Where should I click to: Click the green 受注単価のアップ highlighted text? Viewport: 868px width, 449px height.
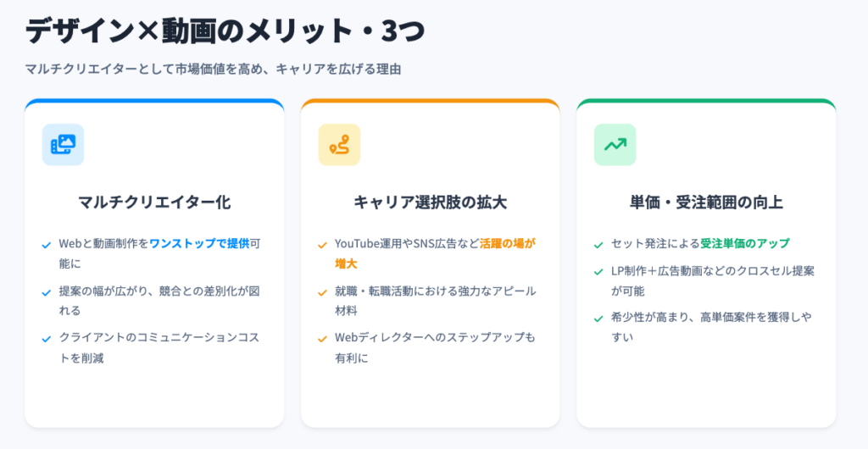[745, 244]
